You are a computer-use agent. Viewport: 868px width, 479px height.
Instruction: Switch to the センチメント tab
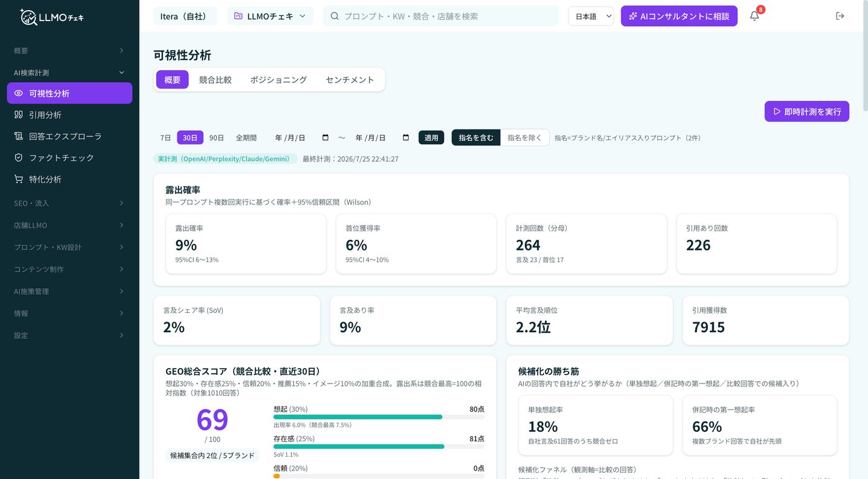(x=350, y=79)
